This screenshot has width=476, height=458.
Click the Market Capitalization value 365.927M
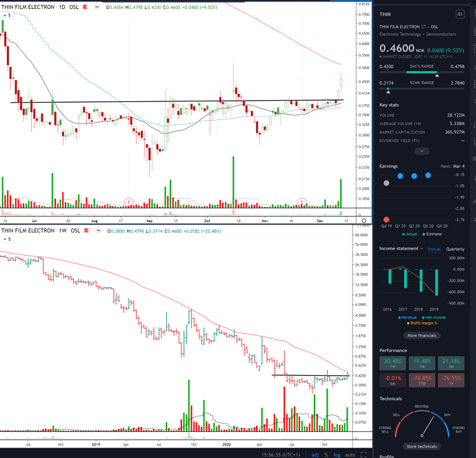point(455,132)
